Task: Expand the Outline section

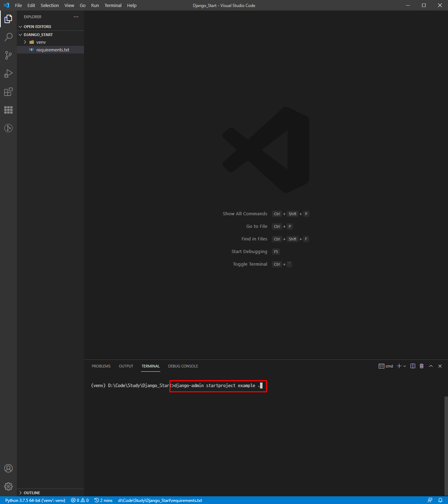Action: [50, 493]
